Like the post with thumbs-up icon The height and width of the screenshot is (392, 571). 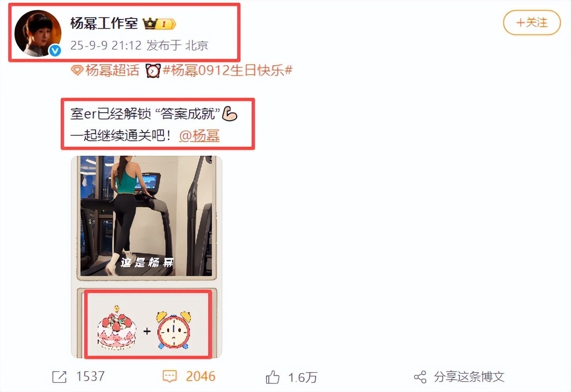coord(273,377)
